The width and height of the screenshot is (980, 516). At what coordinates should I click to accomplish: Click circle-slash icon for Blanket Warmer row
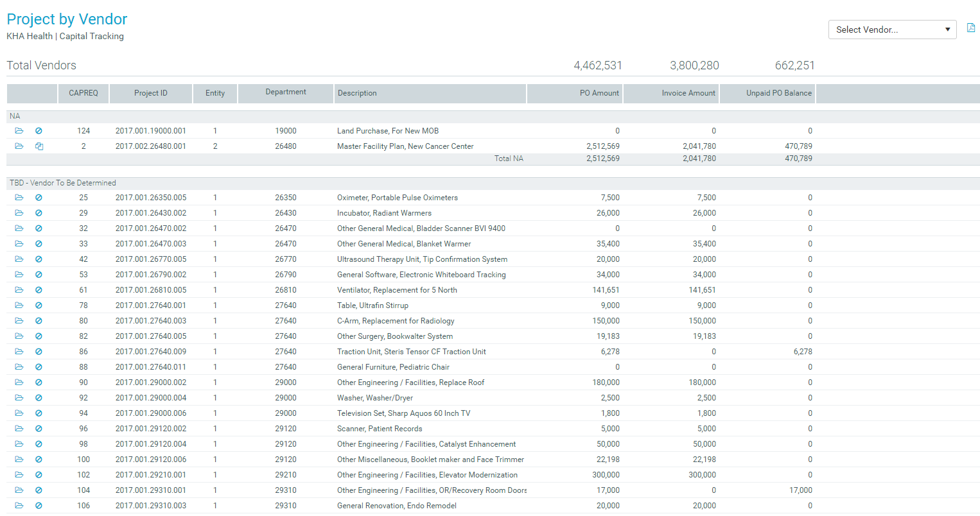[x=39, y=244]
